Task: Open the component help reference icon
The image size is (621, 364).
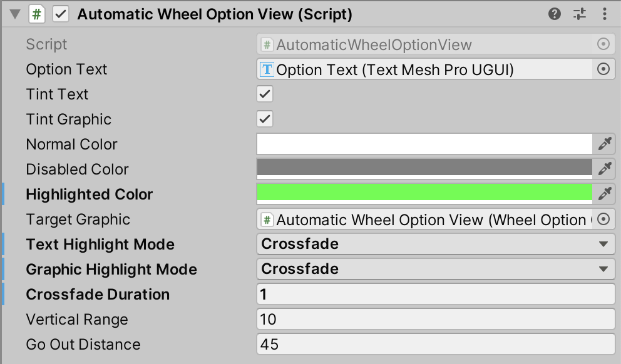Action: pos(554,14)
